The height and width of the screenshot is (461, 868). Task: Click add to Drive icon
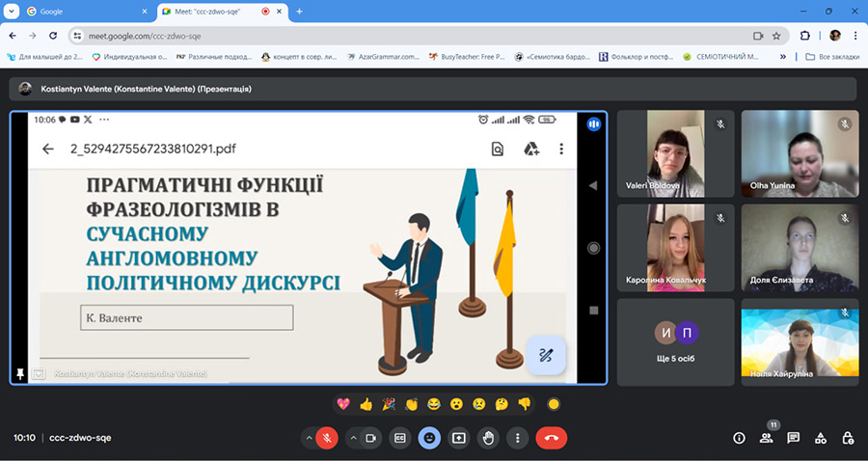[530, 149]
